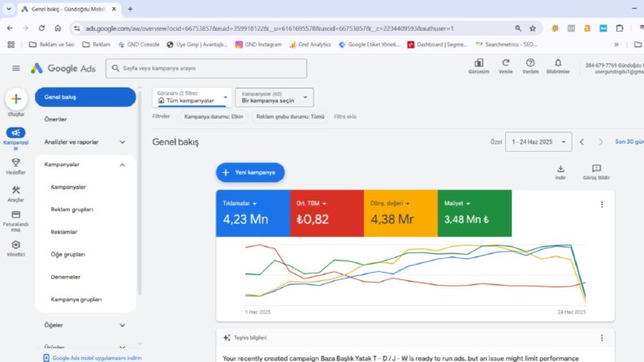Select the Kampanyalar megaphone sidebar icon
The height and width of the screenshot is (362, 644).
pos(15,132)
